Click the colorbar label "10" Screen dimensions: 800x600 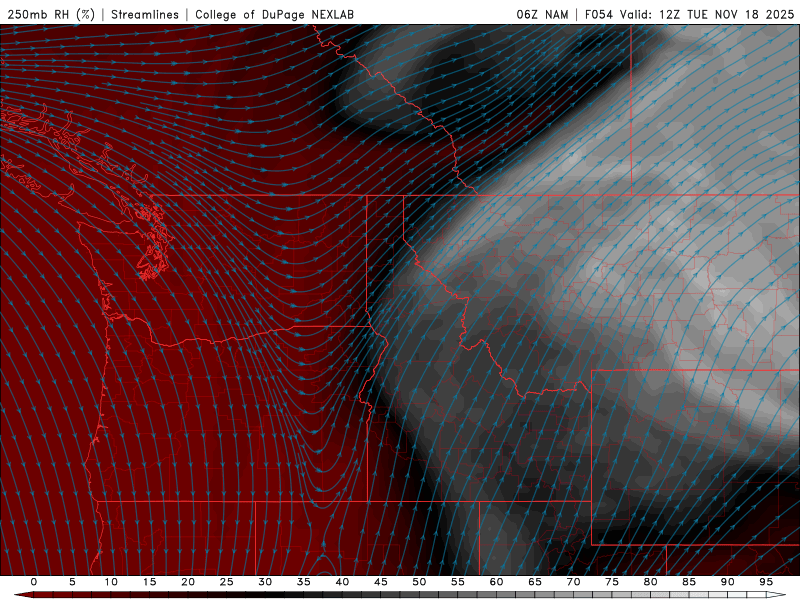111,582
